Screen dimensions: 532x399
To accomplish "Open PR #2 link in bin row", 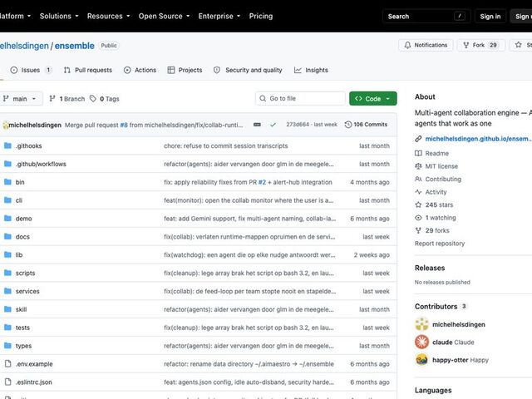I will (262, 182).
